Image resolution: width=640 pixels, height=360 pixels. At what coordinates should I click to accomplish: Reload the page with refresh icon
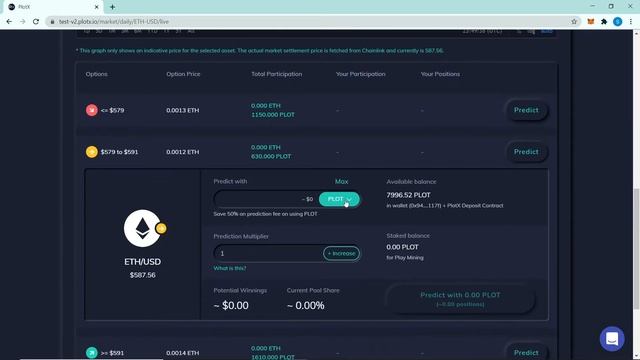(36, 22)
